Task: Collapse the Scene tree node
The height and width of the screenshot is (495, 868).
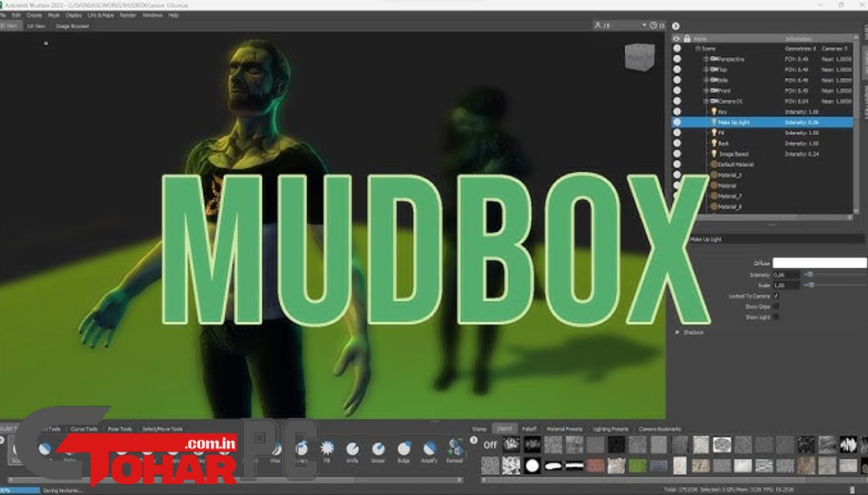Action: click(696, 49)
